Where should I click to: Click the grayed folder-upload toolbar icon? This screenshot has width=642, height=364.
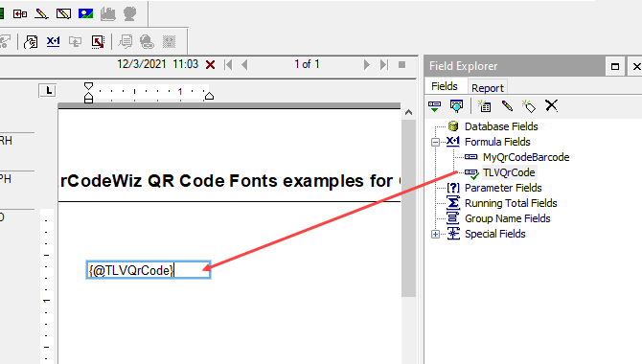(76, 41)
